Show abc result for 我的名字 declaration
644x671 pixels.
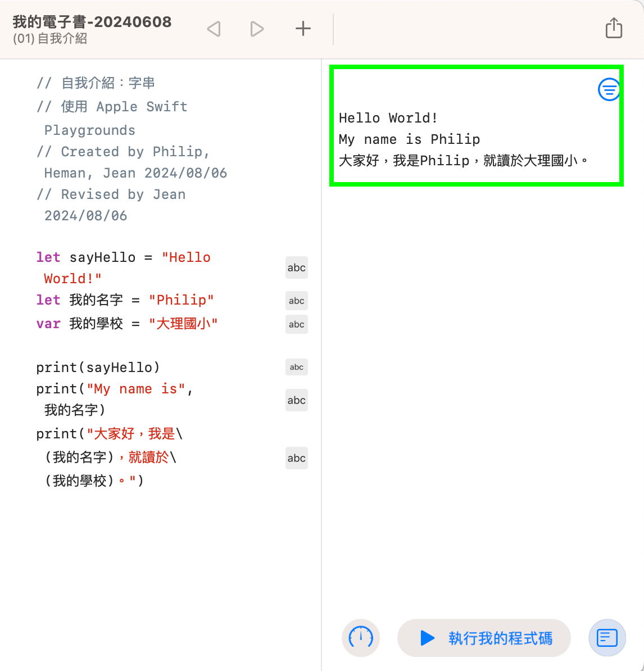tap(296, 301)
